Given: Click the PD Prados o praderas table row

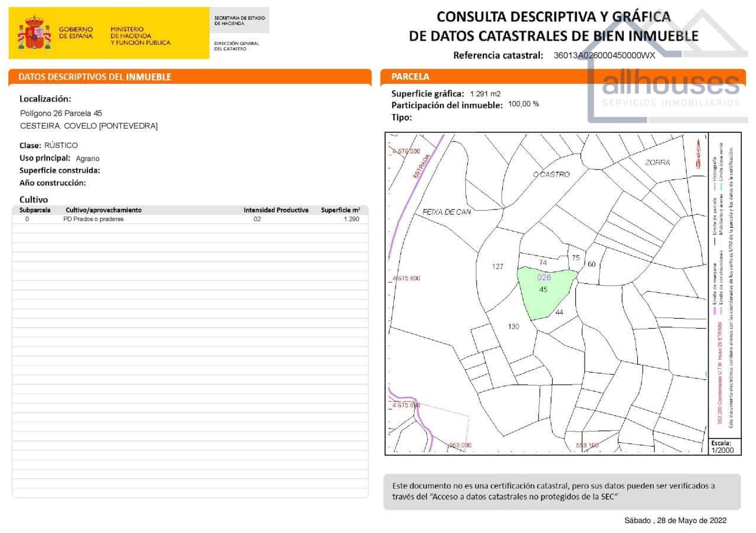Looking at the screenshot, I should tap(94, 218).
